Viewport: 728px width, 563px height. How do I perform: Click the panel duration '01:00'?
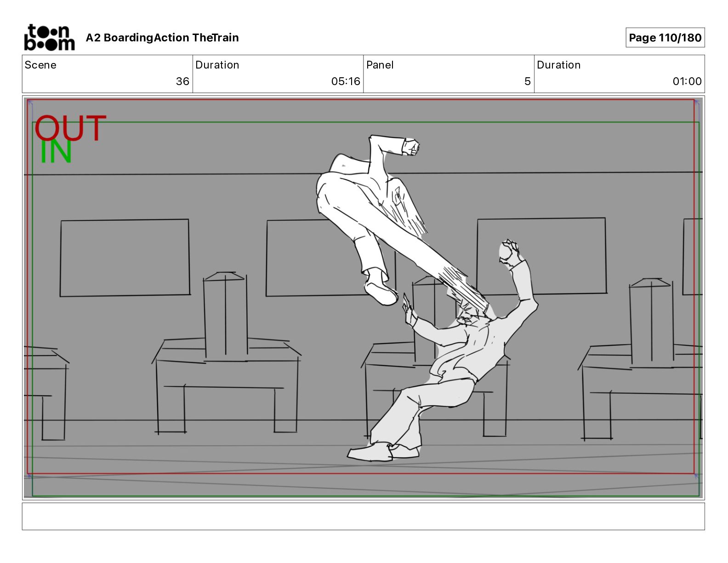pos(687,81)
